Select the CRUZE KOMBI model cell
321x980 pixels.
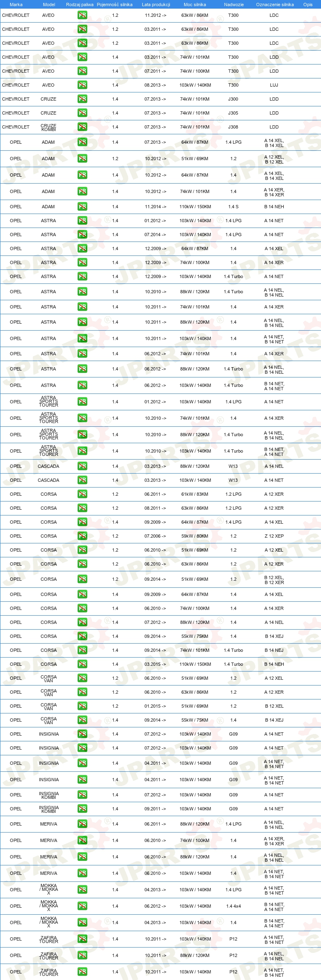click(48, 127)
